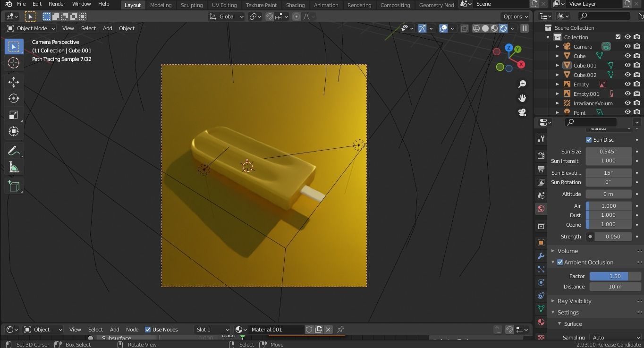Hide Empty.001 in the viewport
The image size is (644, 348).
(x=627, y=94)
